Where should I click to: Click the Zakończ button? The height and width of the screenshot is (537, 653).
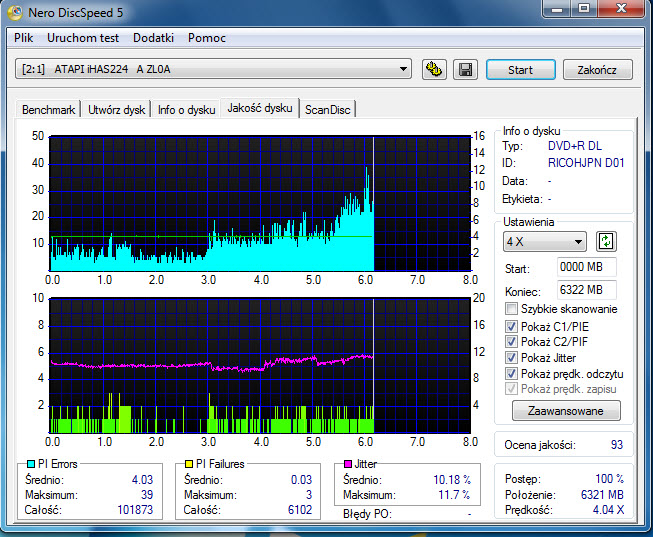click(x=597, y=70)
